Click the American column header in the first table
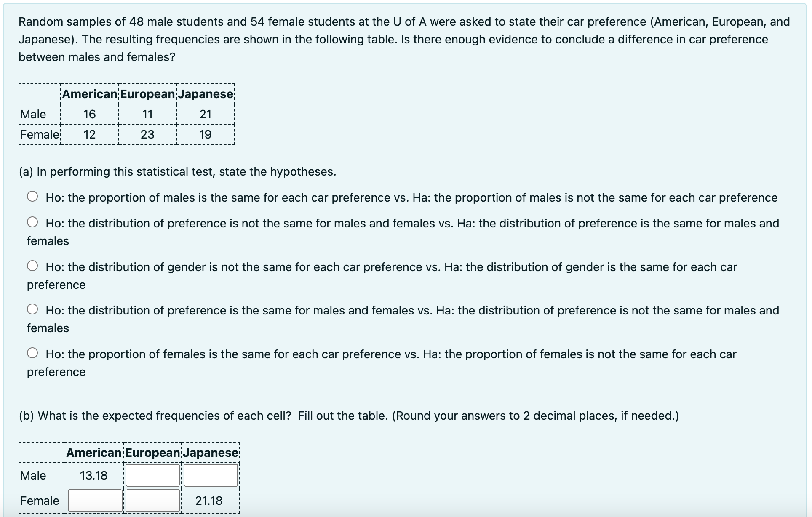 point(90,94)
